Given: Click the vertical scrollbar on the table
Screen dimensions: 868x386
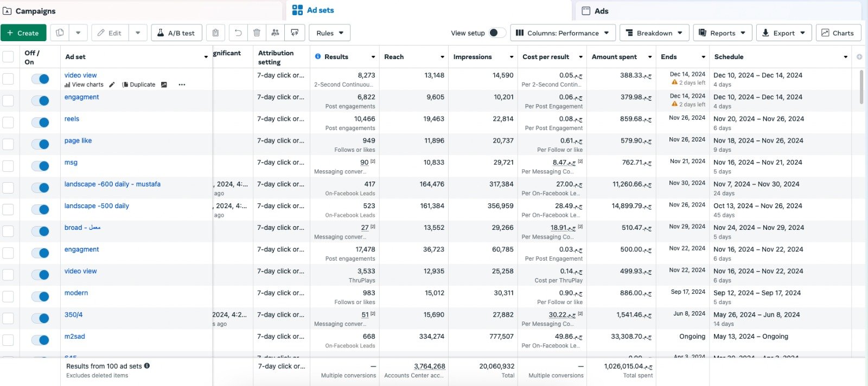Looking at the screenshot, I should coord(861,87).
